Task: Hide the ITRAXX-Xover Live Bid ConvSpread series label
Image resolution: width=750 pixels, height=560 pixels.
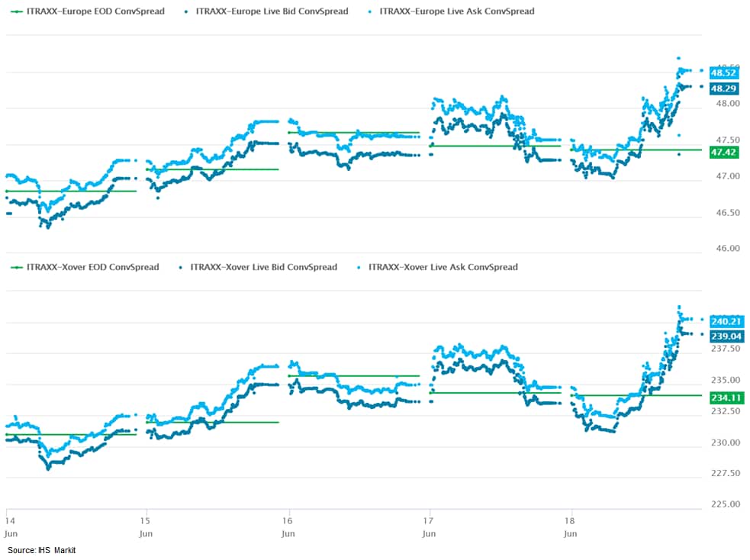Action: (263, 267)
